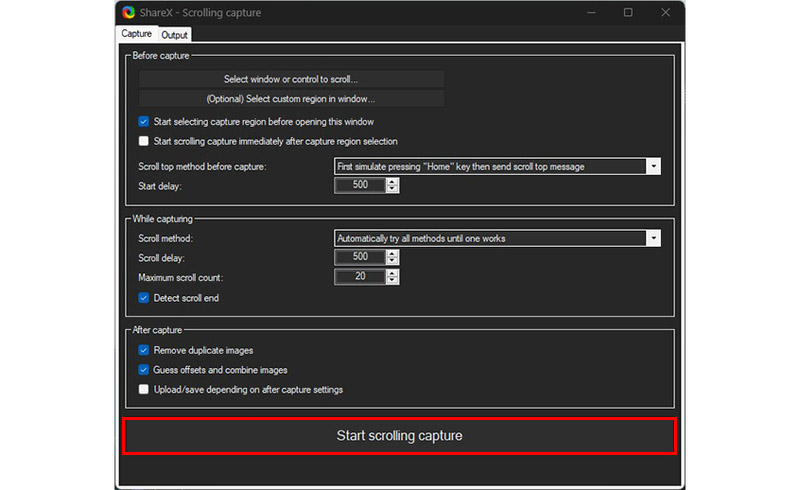Image resolution: width=800 pixels, height=490 pixels.
Task: Click Optional Select custom region in window
Action: pyautogui.click(x=291, y=99)
